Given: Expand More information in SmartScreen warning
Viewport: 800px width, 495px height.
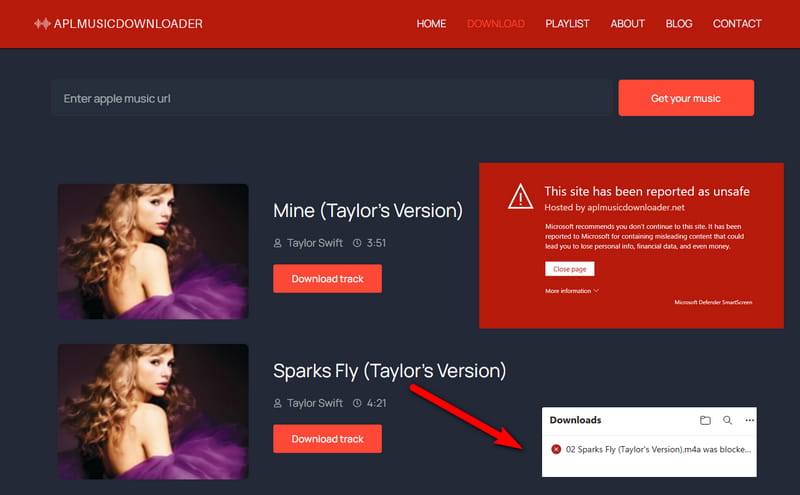Looking at the screenshot, I should click(x=572, y=291).
